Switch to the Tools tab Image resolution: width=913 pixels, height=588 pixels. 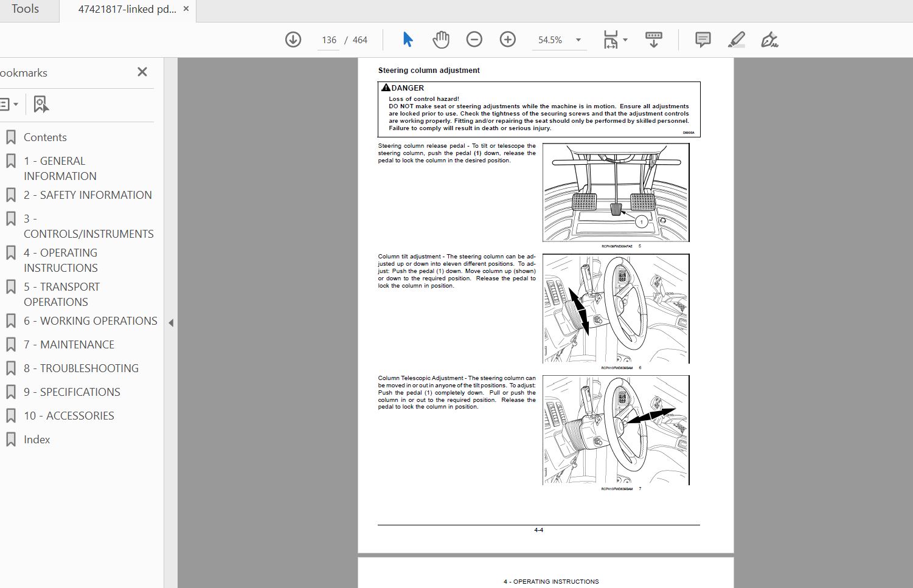click(26, 9)
